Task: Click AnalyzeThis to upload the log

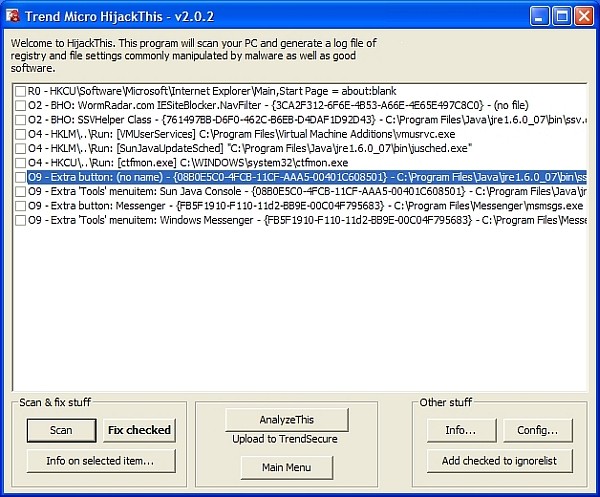Action: (x=287, y=419)
